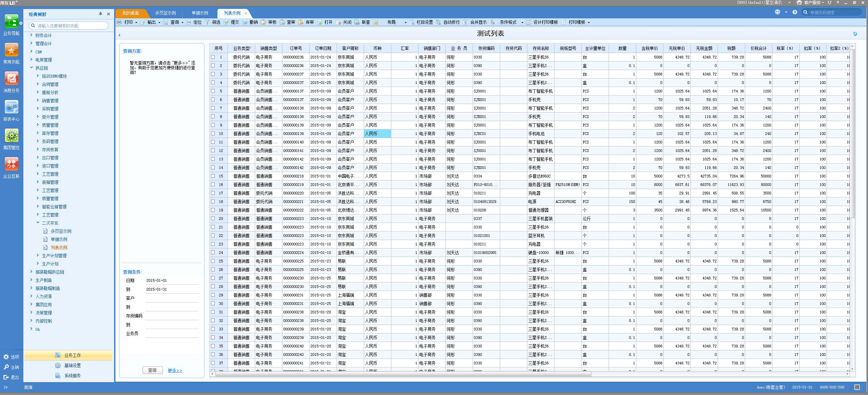Open the 打印模板 dropdown arrow
This screenshot has width=868, height=395.
(x=589, y=22)
